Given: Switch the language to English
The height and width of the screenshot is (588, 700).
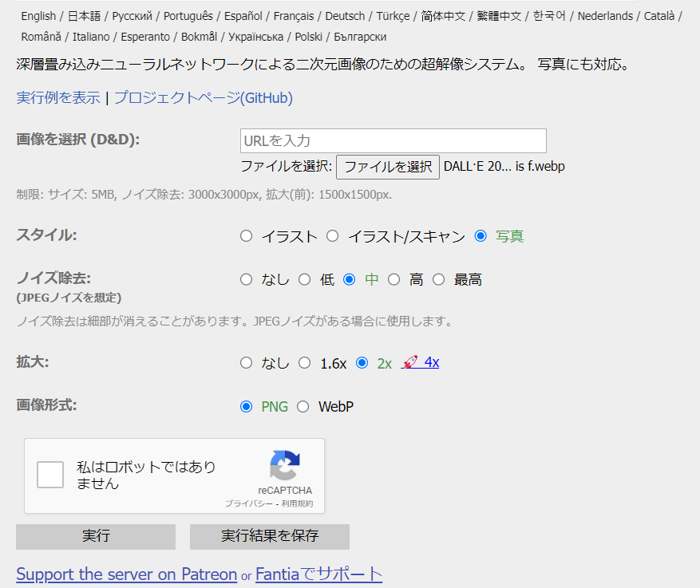Looking at the screenshot, I should 38,15.
